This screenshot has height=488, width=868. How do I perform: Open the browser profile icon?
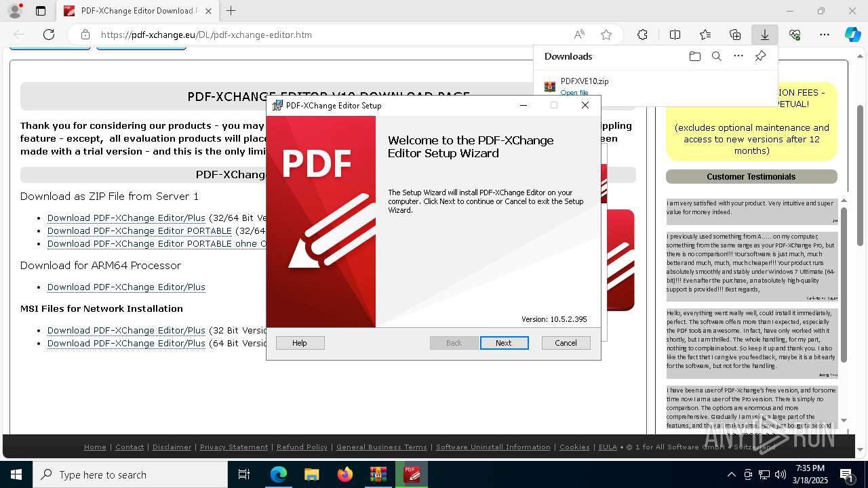coord(14,11)
